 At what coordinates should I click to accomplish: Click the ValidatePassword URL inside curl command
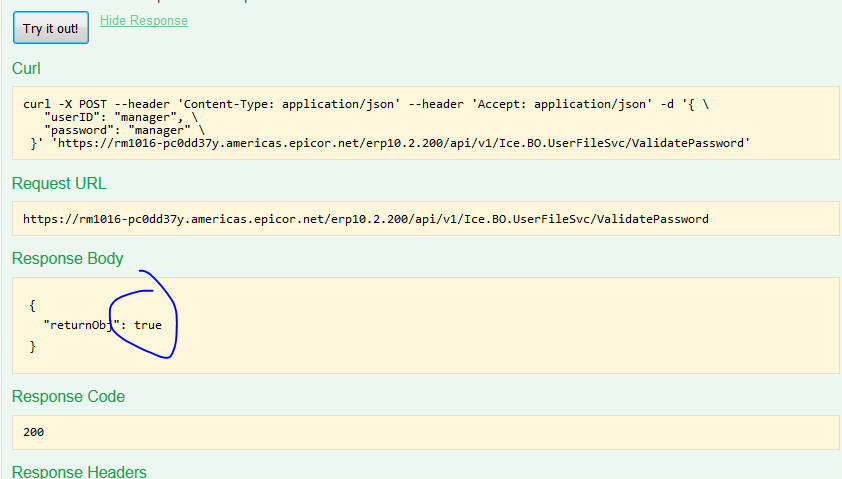[401, 143]
